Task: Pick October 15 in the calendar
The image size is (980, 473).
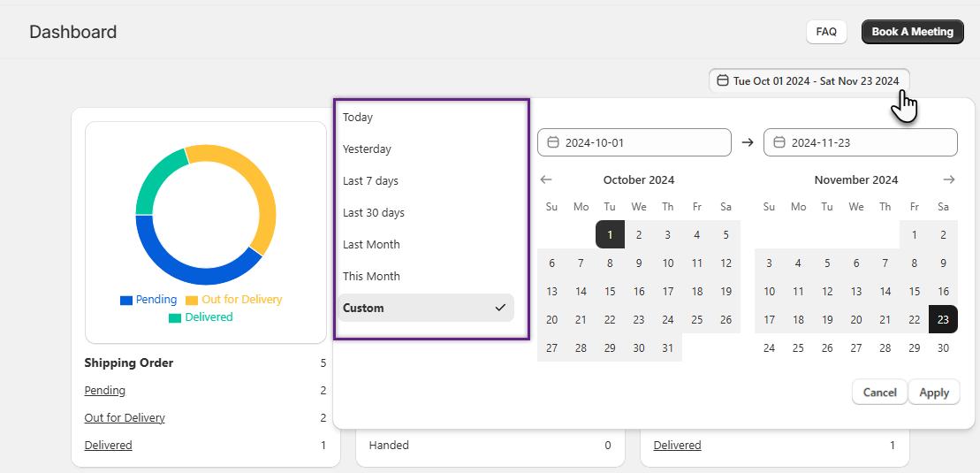Action: pos(610,292)
